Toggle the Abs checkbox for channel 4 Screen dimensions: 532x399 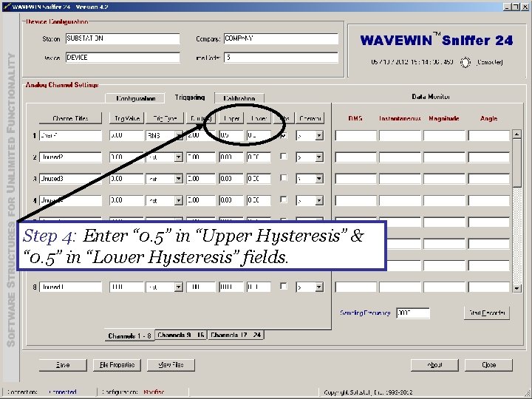[283, 199]
